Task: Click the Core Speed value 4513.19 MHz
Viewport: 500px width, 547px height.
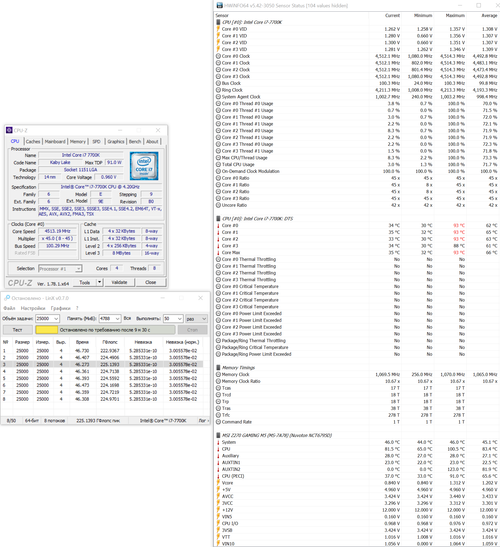Action: (58, 231)
